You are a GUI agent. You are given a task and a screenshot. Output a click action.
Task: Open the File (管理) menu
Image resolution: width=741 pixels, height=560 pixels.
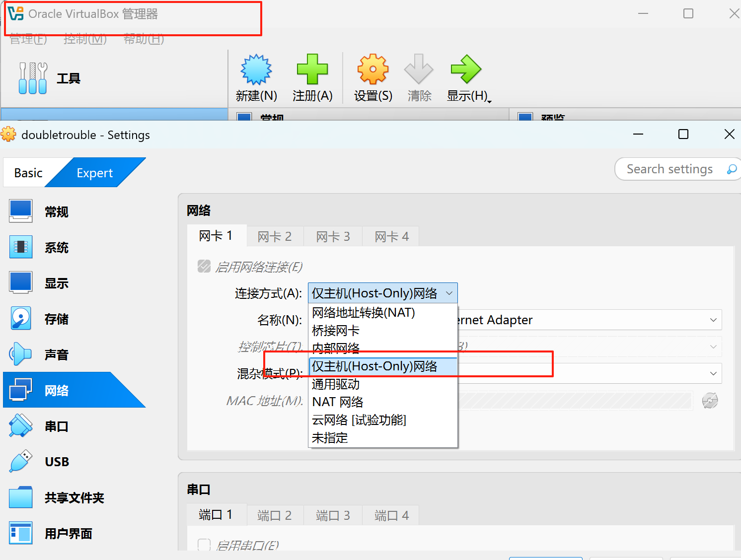(x=28, y=39)
